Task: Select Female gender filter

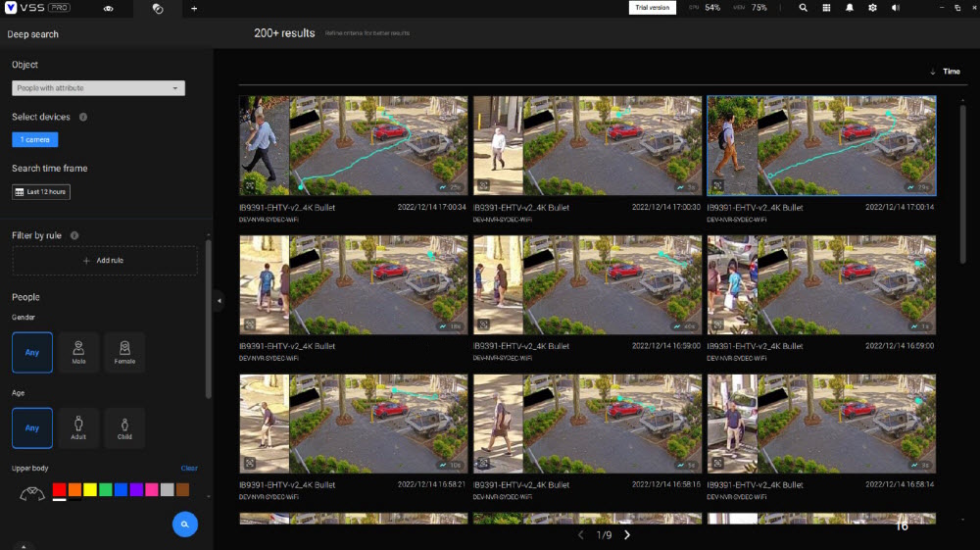Action: click(124, 352)
